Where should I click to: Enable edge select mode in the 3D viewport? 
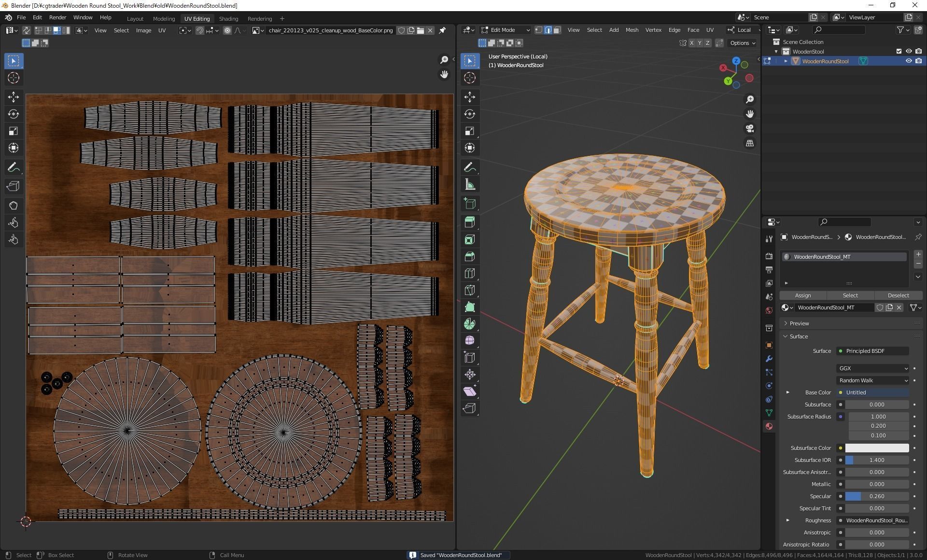tap(548, 30)
